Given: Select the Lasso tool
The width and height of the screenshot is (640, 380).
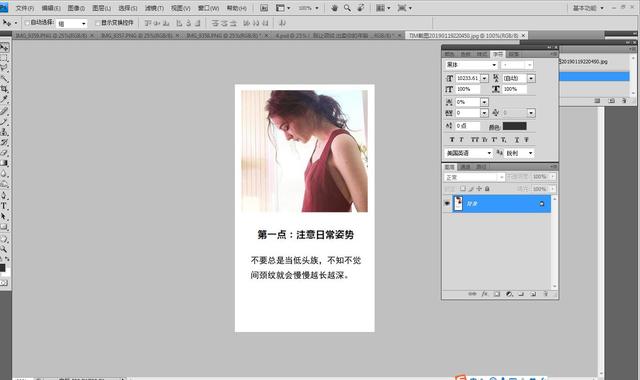Looking at the screenshot, I should pyautogui.click(x=4, y=69).
